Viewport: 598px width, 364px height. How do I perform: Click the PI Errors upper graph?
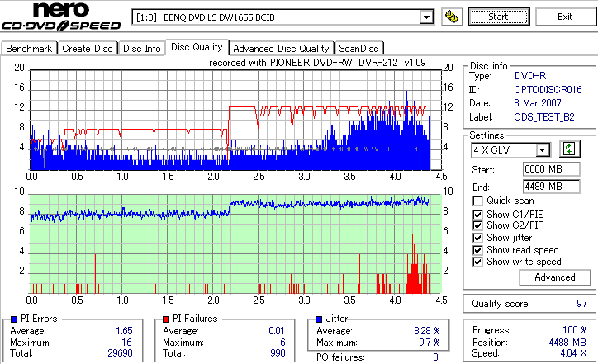coord(235,120)
